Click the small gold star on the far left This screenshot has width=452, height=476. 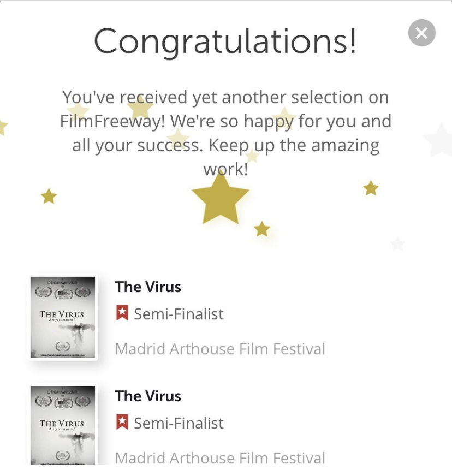pyautogui.click(x=49, y=196)
